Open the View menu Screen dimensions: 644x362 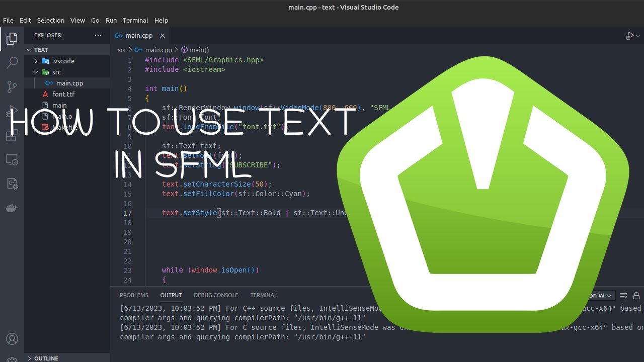pyautogui.click(x=77, y=20)
